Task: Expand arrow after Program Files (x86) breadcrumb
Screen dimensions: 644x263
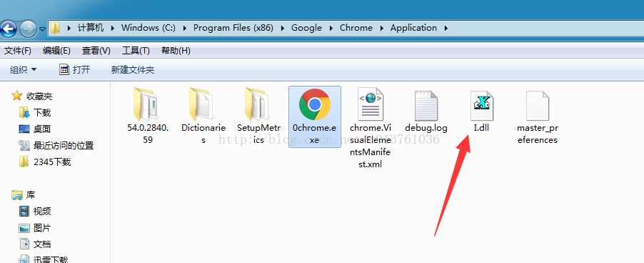Action: coord(283,29)
